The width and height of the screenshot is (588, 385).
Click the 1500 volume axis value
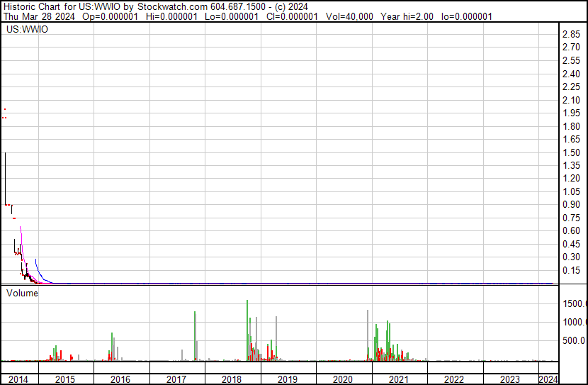[575, 303]
